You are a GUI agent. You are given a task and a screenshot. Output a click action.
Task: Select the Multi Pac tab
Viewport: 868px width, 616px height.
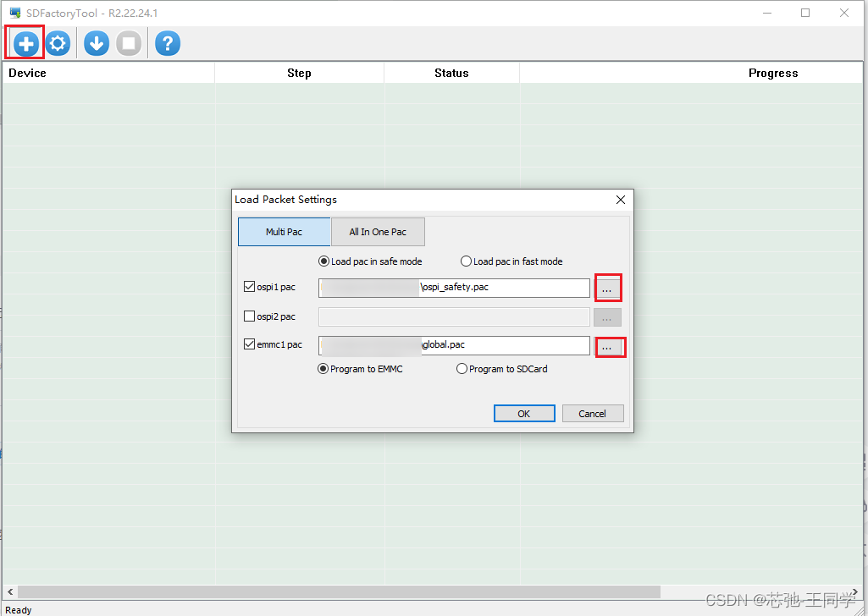[284, 231]
